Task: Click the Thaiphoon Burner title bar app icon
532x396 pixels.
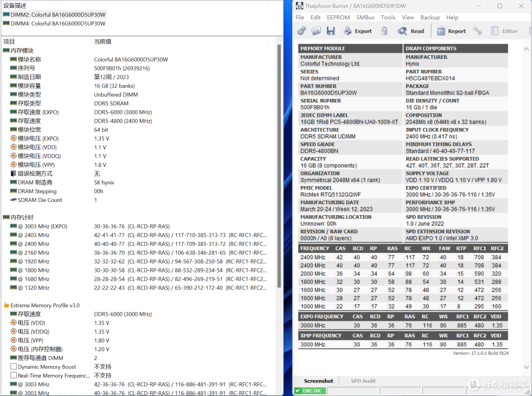Action: coord(299,6)
